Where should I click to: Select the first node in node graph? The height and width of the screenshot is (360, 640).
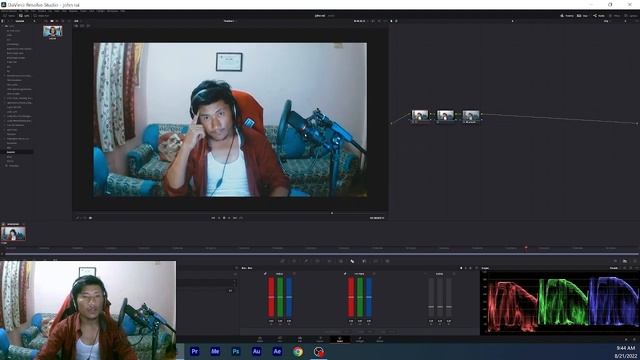pyautogui.click(x=420, y=115)
